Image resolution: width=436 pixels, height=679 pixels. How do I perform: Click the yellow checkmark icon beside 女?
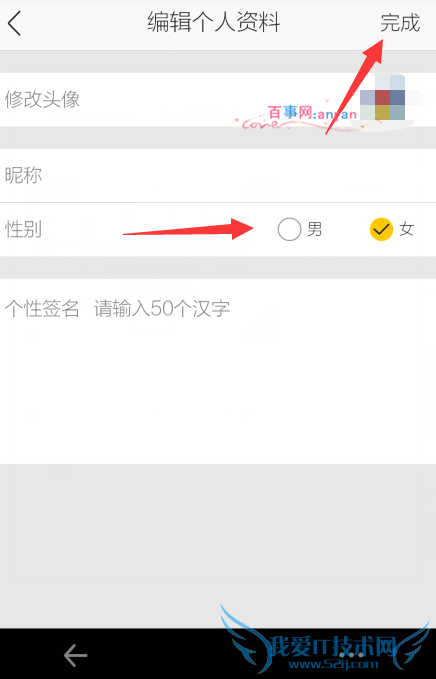[x=381, y=229]
